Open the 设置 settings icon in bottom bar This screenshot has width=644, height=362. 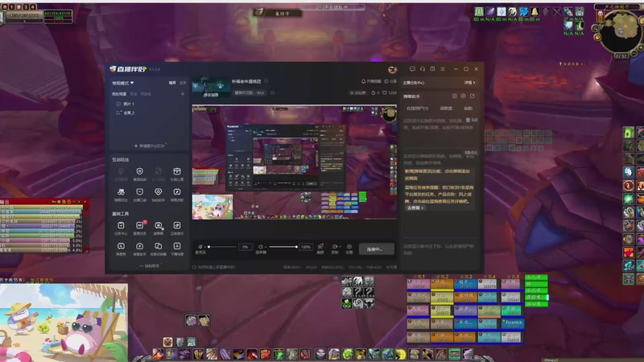click(349, 249)
